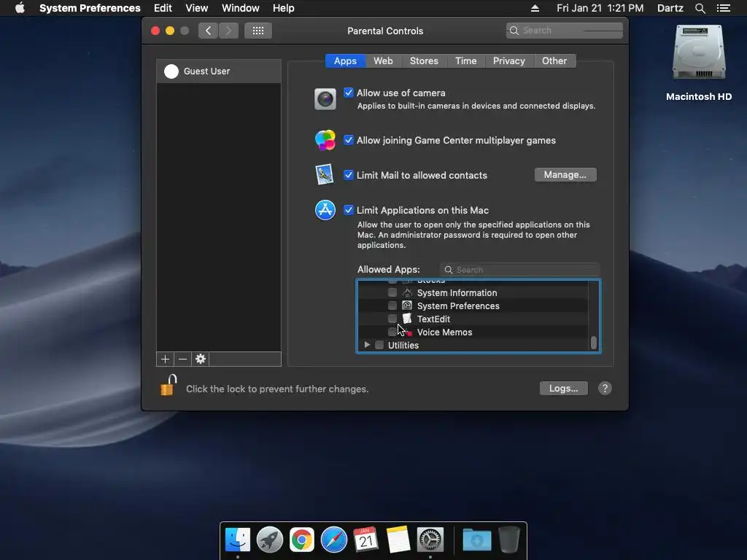This screenshot has width=747, height=560.
Task: Select the Voice Memos row text
Action: click(x=444, y=332)
